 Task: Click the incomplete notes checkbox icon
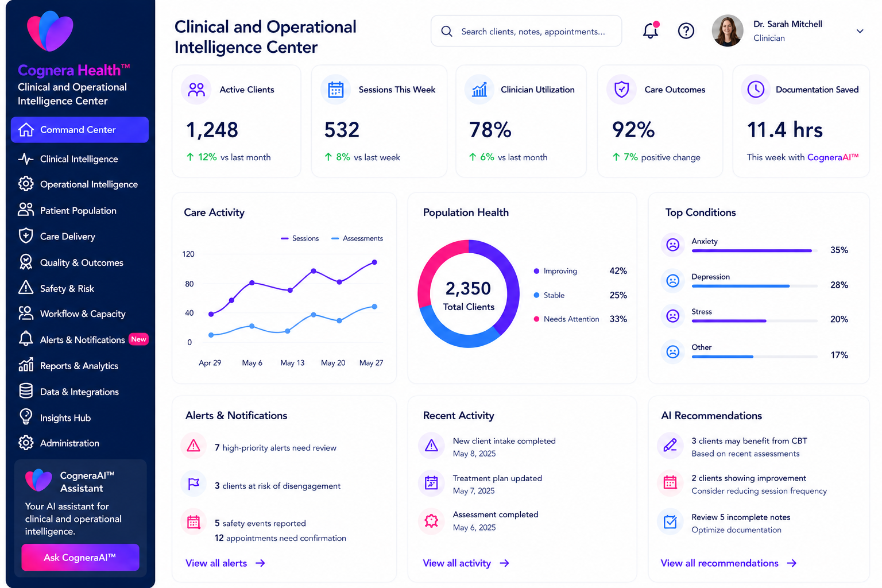click(670, 522)
